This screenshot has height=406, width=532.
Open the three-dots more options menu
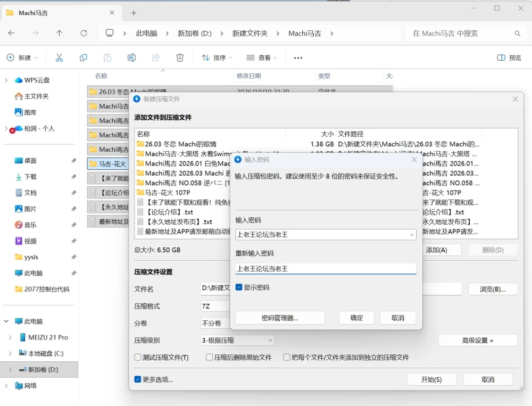298,58
